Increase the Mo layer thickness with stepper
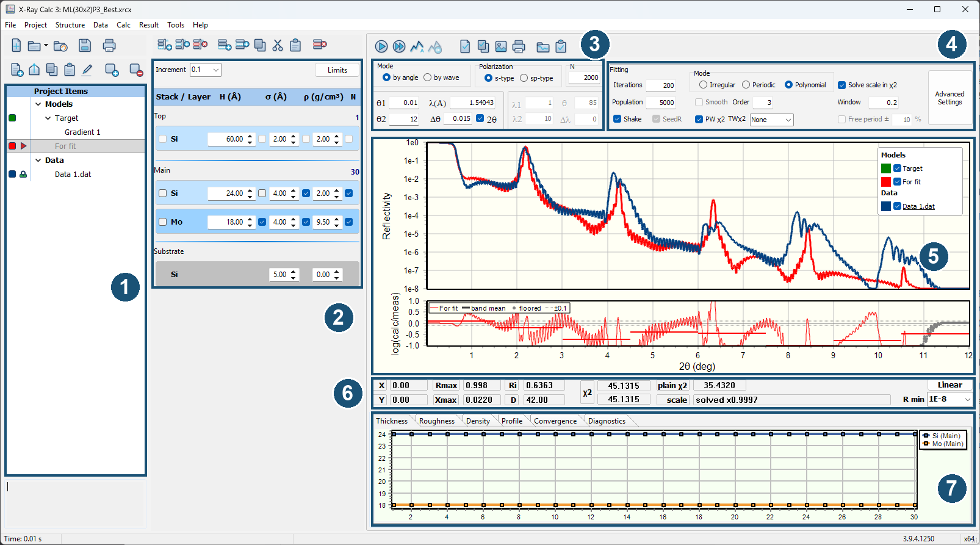Viewport: 980px width, 545px height. (250, 220)
